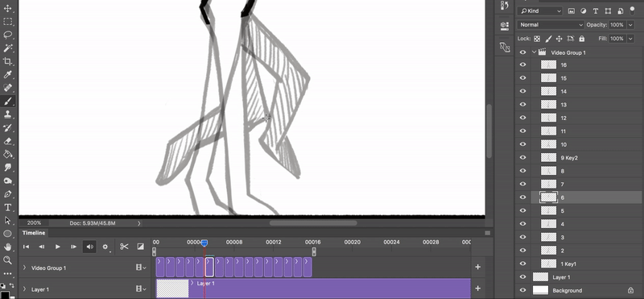Open Layer 1 track filmstrip menu
The image size is (644, 299).
point(141,289)
